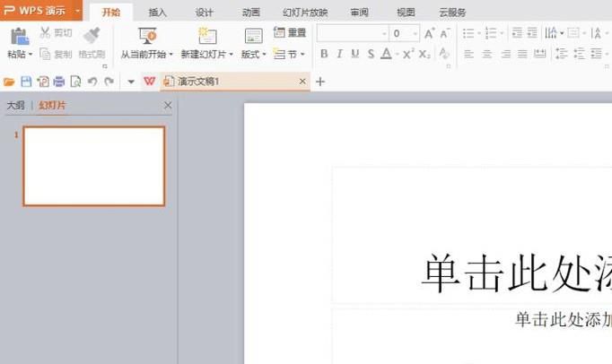
Task: Increase the paragraph indent level
Action: [x=532, y=33]
